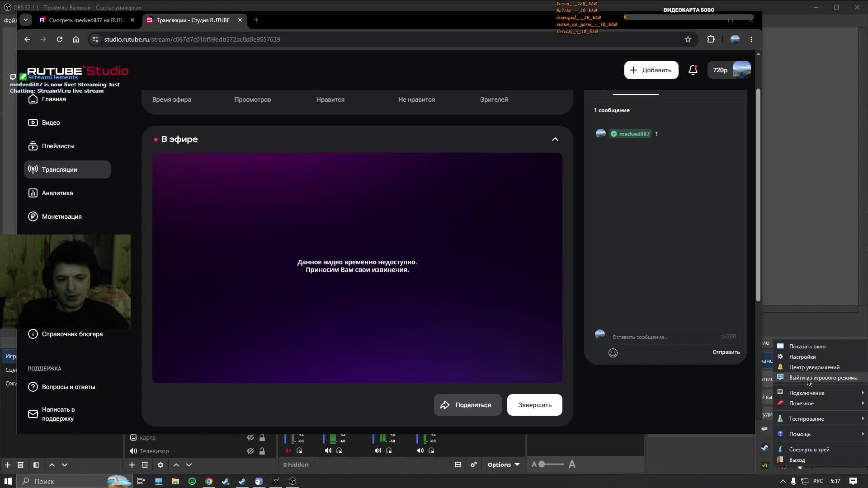
Task: Open the mixer Options dropdown
Action: click(503, 465)
